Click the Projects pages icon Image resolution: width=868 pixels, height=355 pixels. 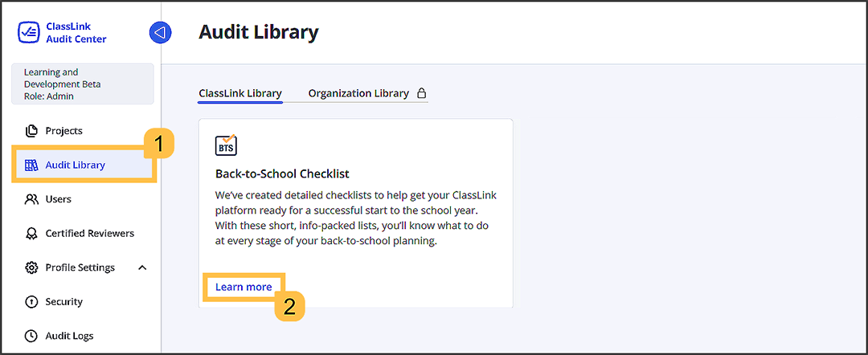(x=31, y=131)
